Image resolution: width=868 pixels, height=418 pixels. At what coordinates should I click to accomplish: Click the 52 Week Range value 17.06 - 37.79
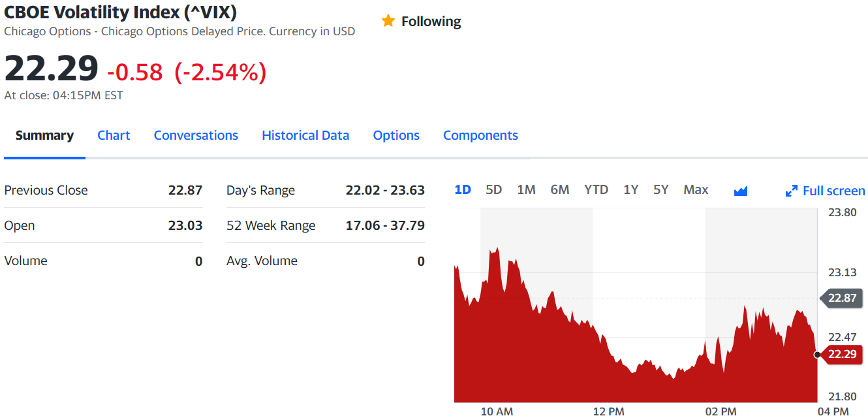(x=385, y=225)
